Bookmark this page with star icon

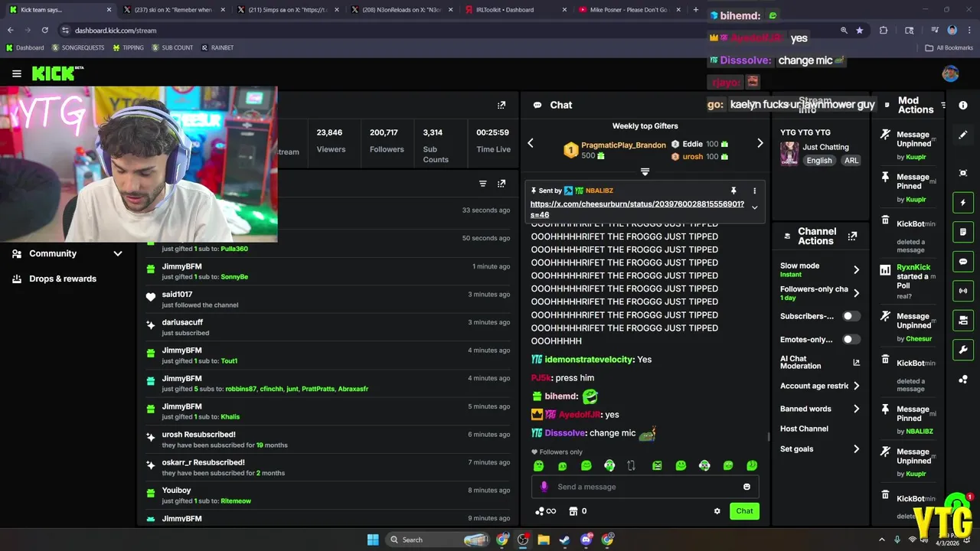pyautogui.click(x=860, y=30)
